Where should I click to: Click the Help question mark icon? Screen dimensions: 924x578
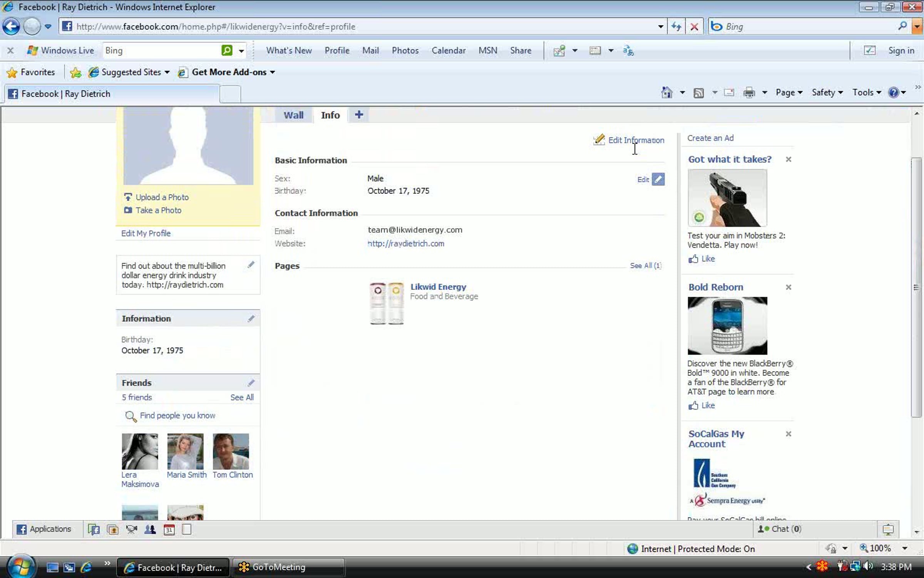click(x=894, y=92)
